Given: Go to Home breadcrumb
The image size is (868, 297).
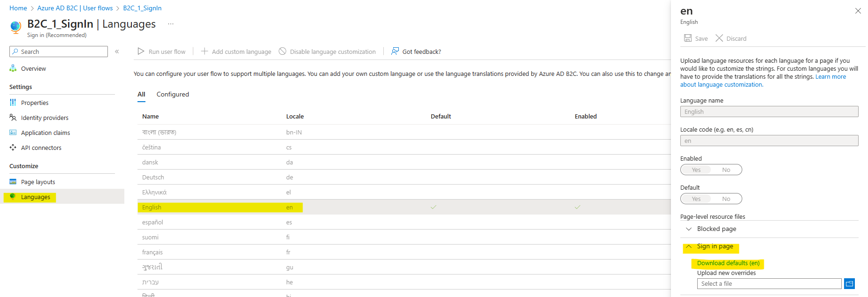Looking at the screenshot, I should (x=18, y=8).
